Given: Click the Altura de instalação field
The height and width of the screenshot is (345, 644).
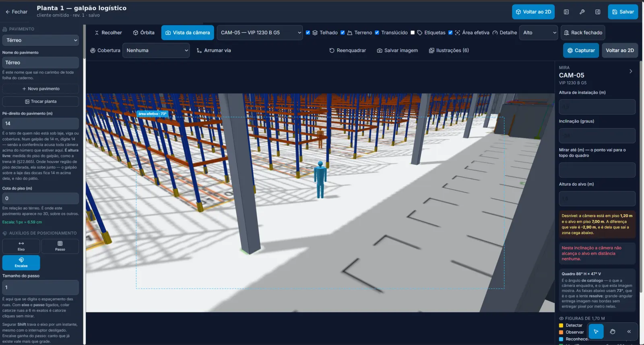Looking at the screenshot, I should (x=597, y=107).
